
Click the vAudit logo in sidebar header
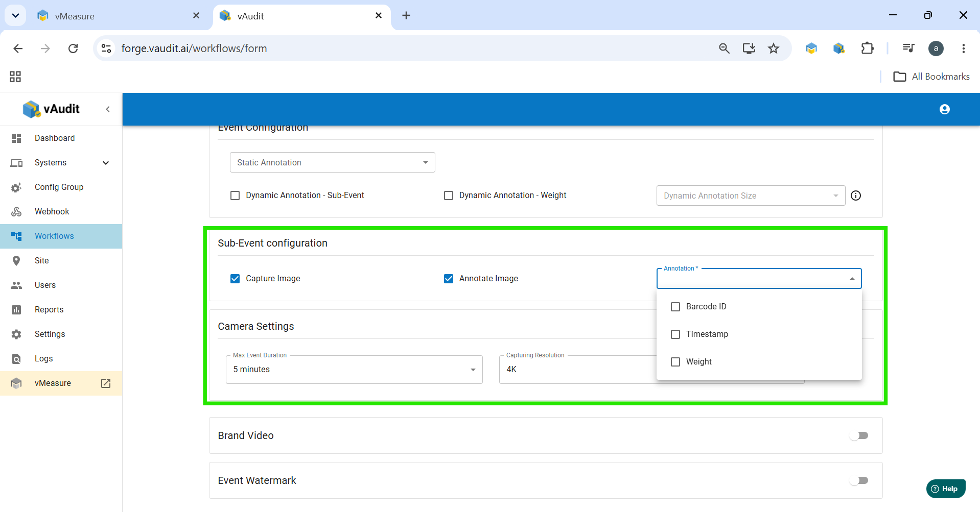(51, 109)
